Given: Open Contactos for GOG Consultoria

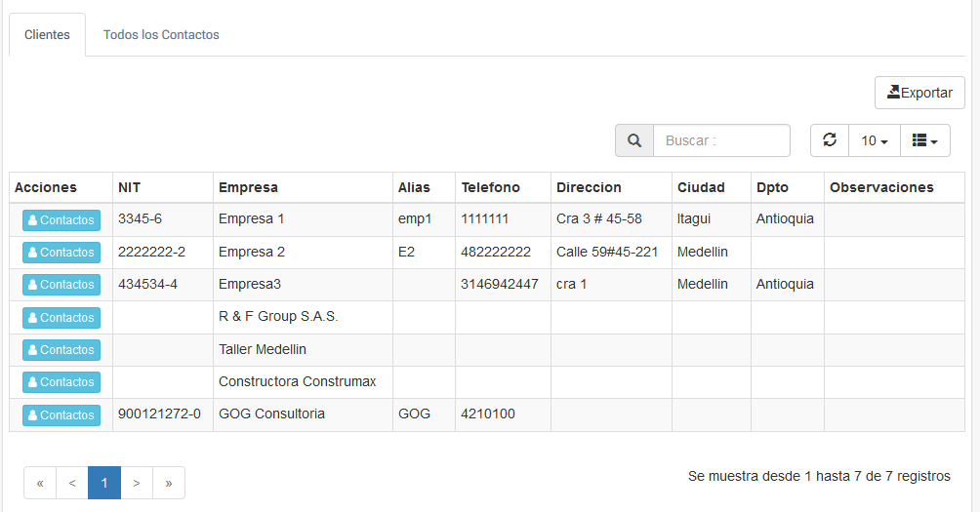Looking at the screenshot, I should click(x=61, y=415).
